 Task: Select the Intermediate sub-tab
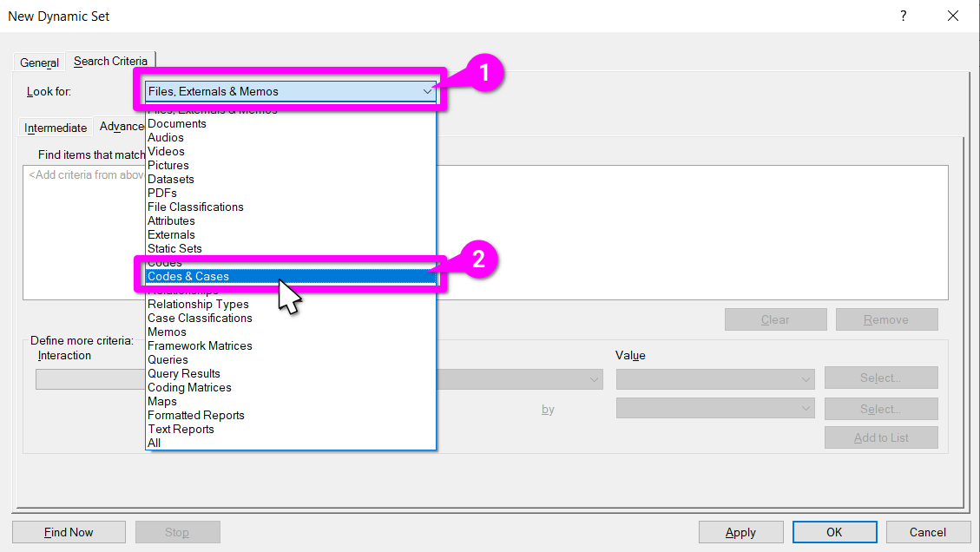[x=56, y=128]
